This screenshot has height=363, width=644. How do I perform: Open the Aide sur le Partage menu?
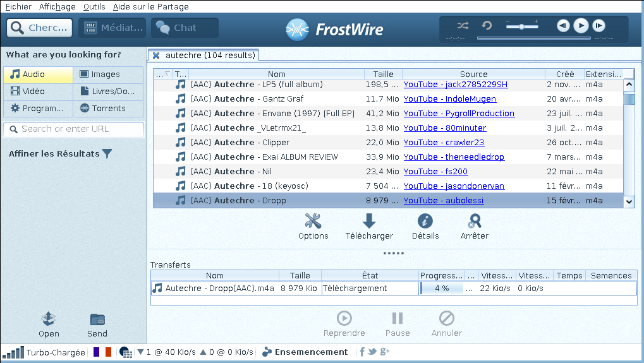(x=151, y=6)
